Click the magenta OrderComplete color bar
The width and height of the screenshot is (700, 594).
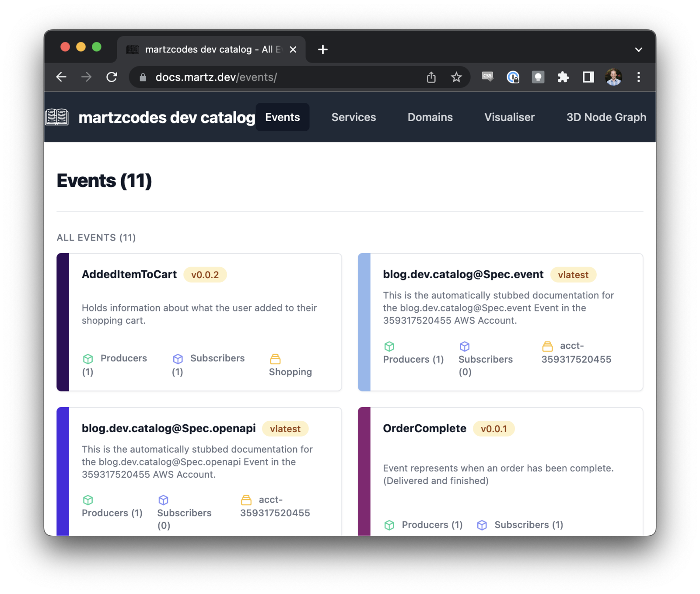click(364, 472)
